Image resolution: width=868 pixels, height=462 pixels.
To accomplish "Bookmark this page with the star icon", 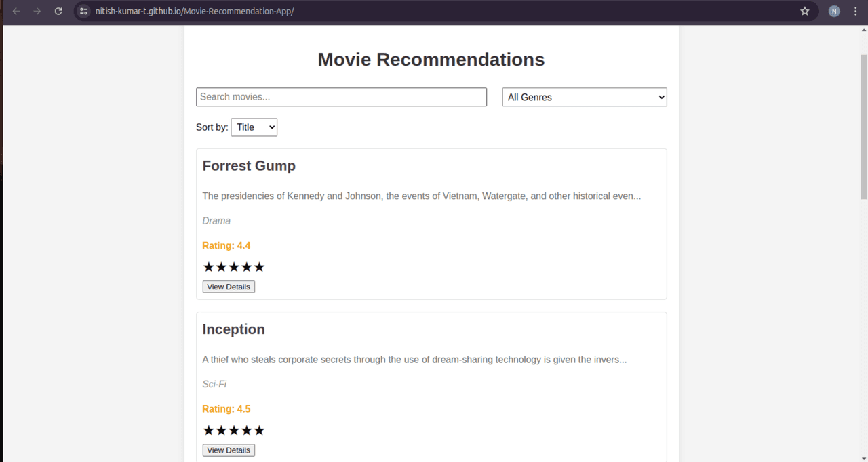I will [x=805, y=12].
